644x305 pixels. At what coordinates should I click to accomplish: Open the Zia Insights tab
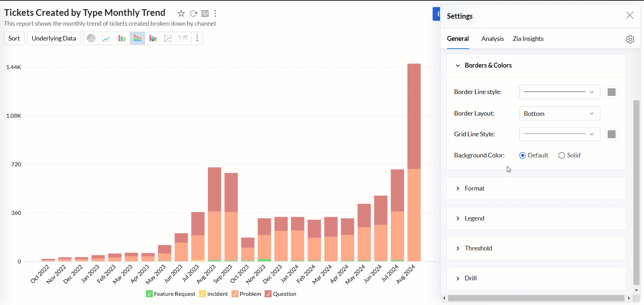click(x=528, y=39)
